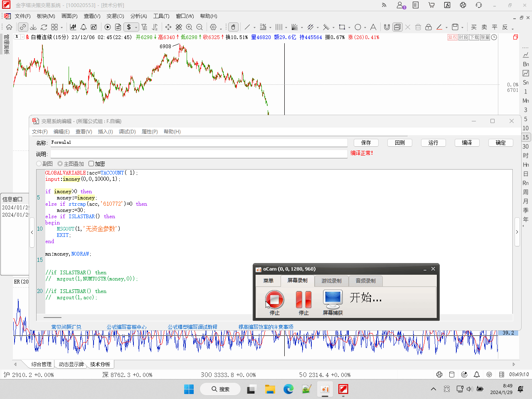
Task: Expand the rectangle shape tool dropdown
Action: pyautogui.click(x=349, y=27)
